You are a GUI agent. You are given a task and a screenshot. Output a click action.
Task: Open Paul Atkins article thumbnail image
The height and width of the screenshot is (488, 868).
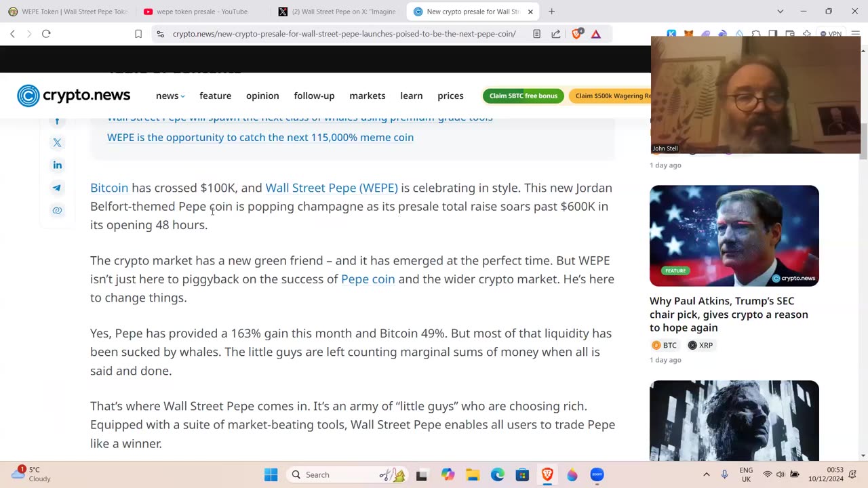[x=734, y=236]
